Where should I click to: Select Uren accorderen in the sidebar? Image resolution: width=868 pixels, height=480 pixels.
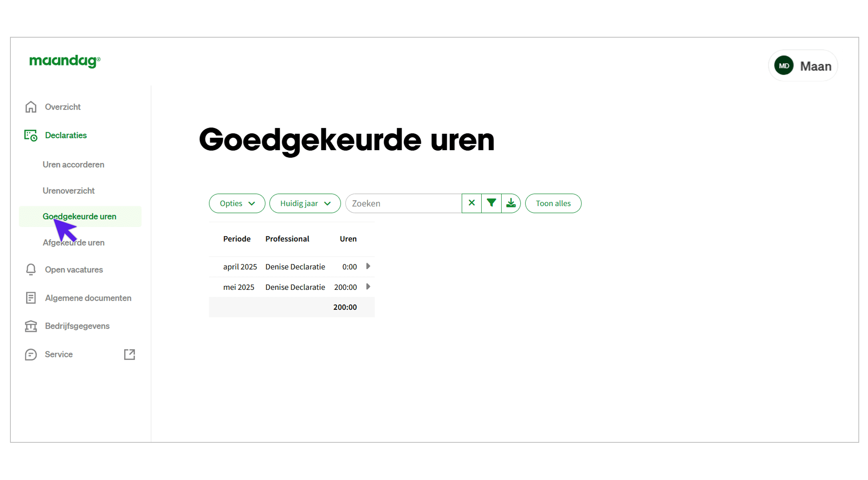(73, 164)
